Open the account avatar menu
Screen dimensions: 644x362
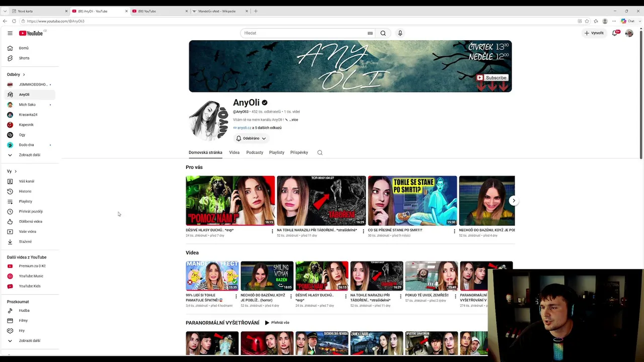629,33
